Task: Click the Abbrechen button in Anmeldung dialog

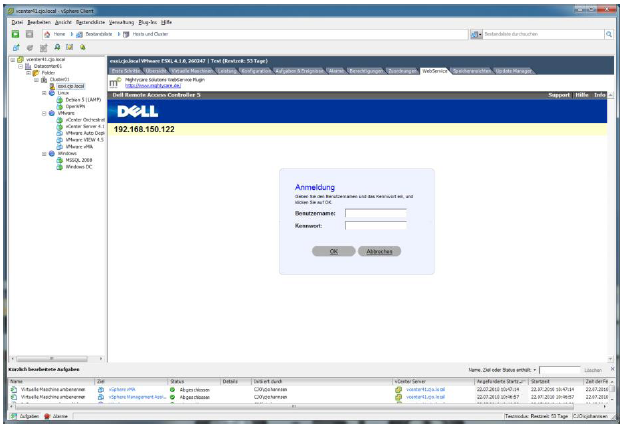Action: click(x=379, y=251)
